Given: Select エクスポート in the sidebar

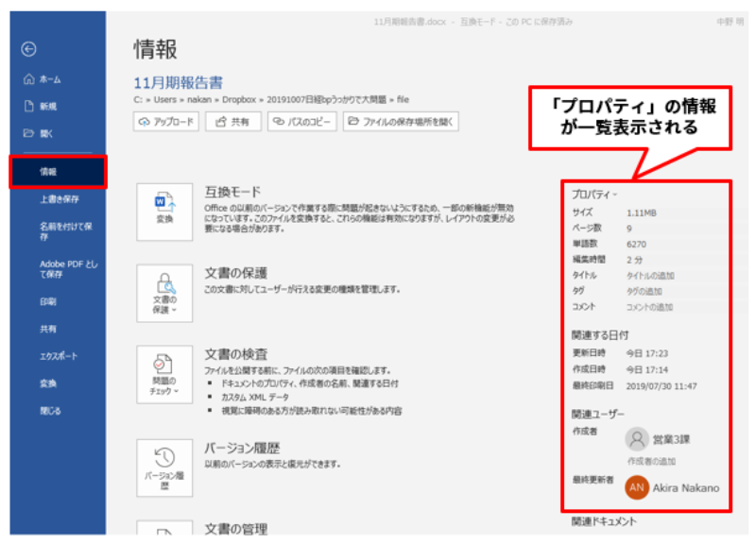Looking at the screenshot, I should point(59,356).
